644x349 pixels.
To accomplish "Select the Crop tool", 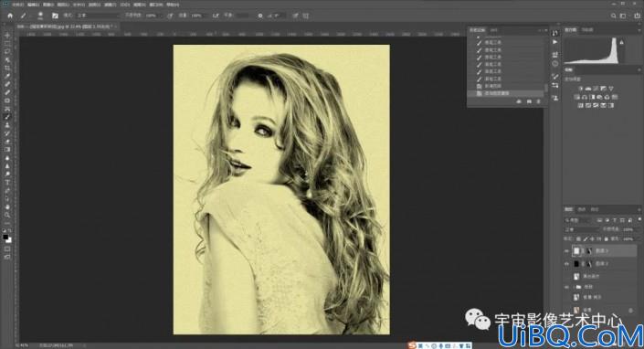I will coord(7,69).
